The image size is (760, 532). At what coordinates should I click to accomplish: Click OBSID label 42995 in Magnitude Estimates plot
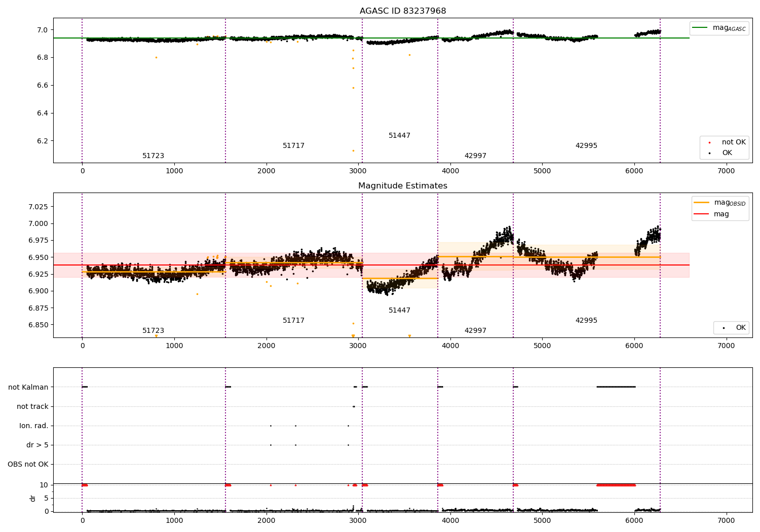point(586,321)
